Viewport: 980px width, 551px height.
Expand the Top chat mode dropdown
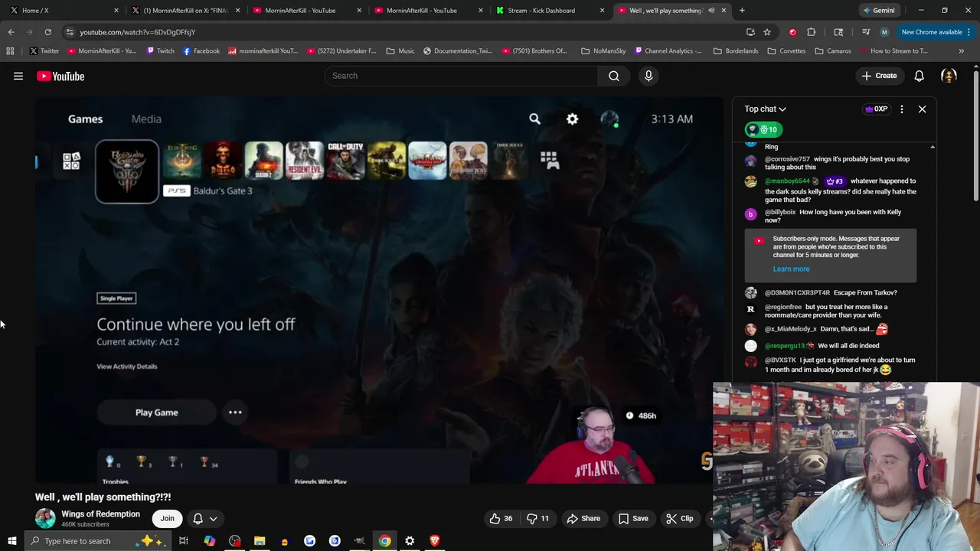pos(766,109)
